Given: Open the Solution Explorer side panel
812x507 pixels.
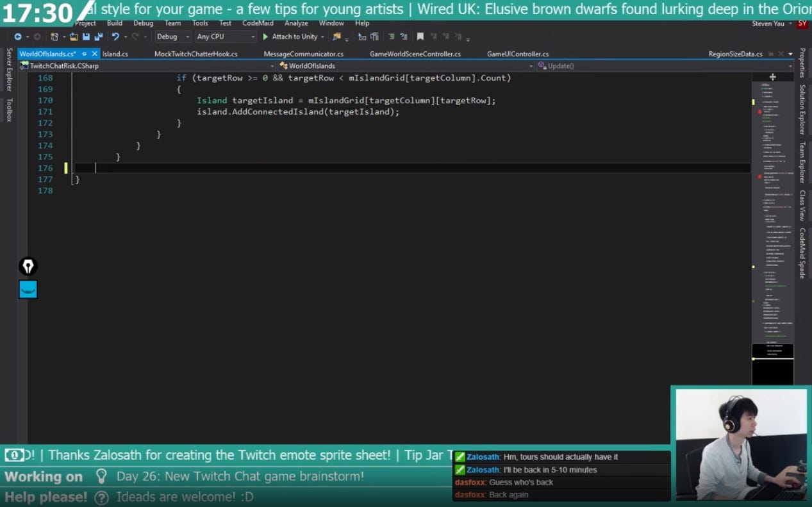Looking at the screenshot, I should pos(802,110).
